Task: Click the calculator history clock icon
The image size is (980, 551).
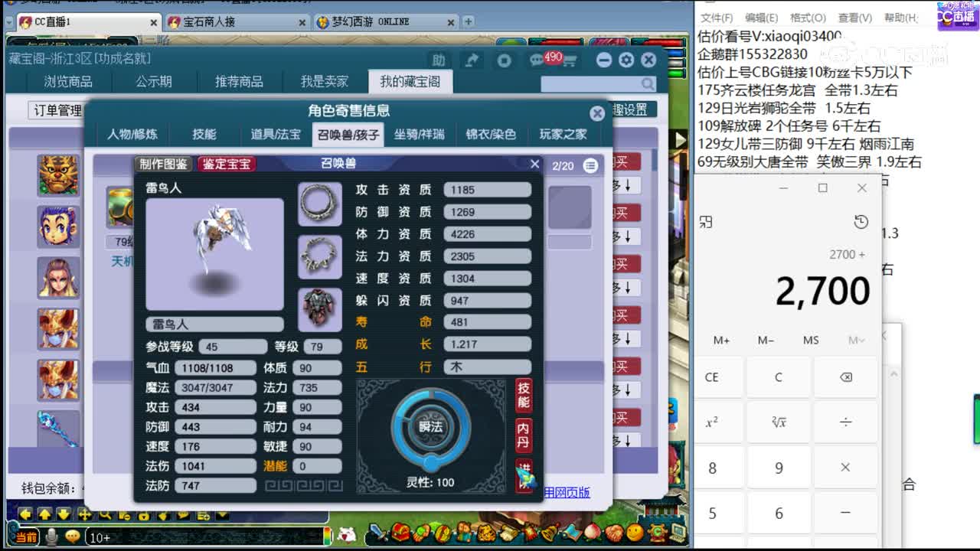Action: click(861, 222)
